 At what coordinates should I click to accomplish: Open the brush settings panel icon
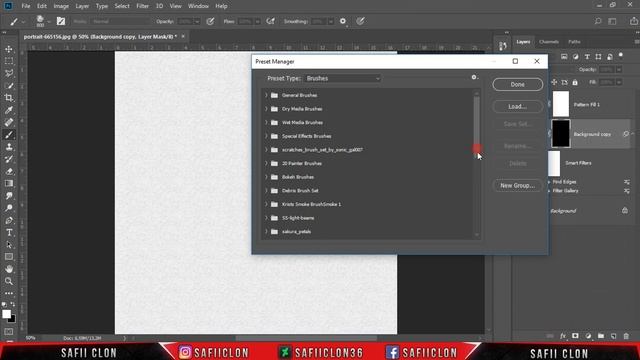click(61, 21)
